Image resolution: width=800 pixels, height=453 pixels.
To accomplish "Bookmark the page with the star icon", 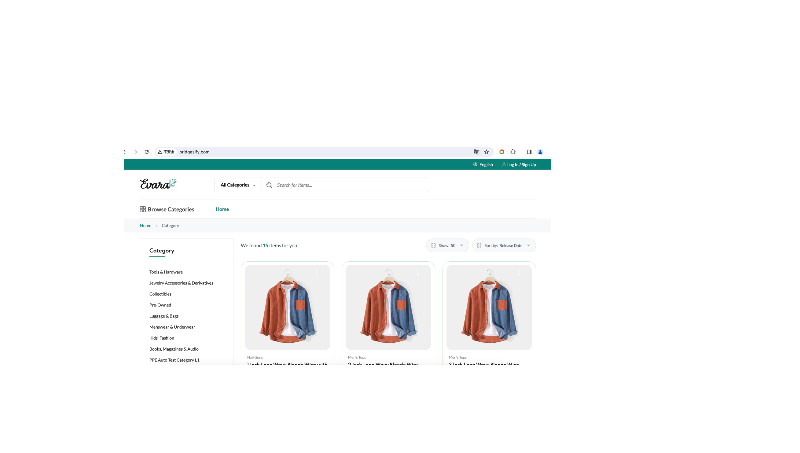I will 487,152.
